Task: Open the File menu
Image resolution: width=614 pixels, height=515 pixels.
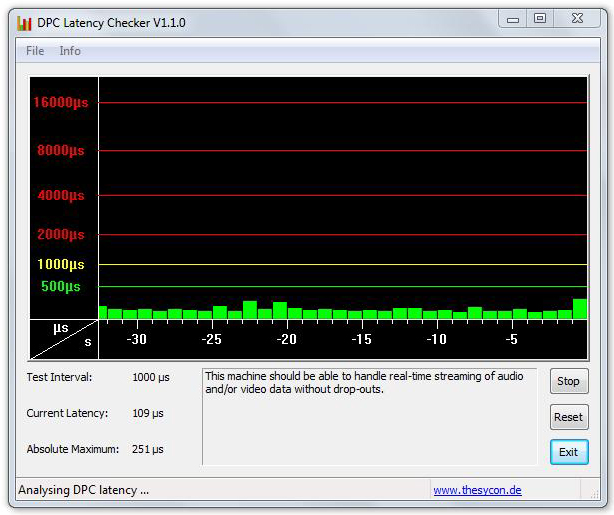Action: [35, 51]
